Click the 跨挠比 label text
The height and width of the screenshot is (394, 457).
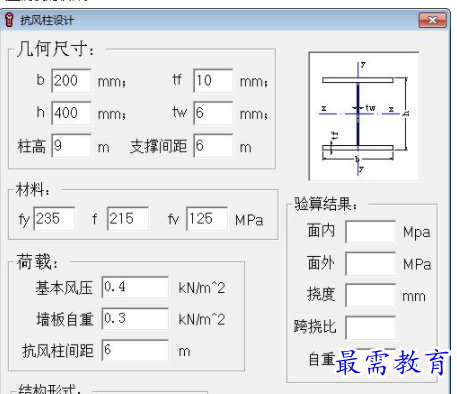[x=315, y=327]
